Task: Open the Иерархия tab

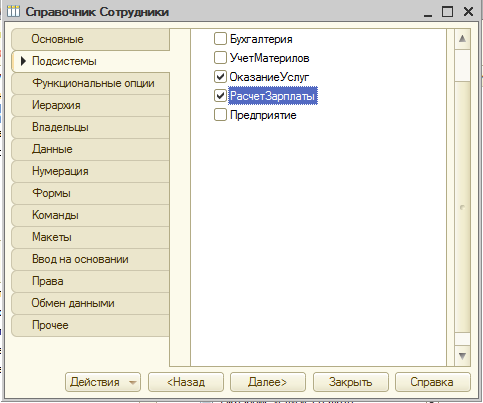Action: [90, 105]
